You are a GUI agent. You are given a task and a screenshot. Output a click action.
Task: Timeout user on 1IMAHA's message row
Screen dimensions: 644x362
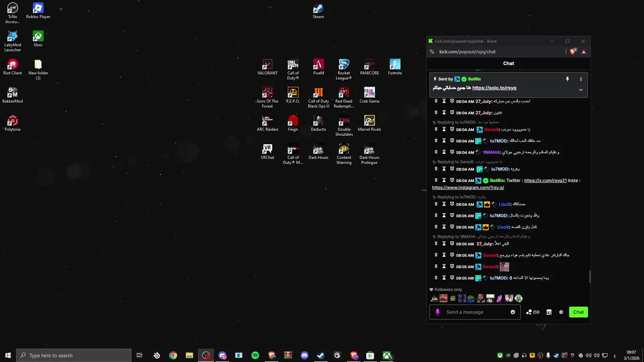click(444, 152)
